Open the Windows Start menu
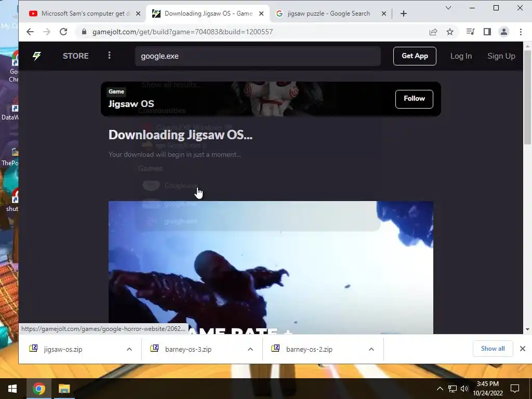The height and width of the screenshot is (399, 532). [12, 389]
